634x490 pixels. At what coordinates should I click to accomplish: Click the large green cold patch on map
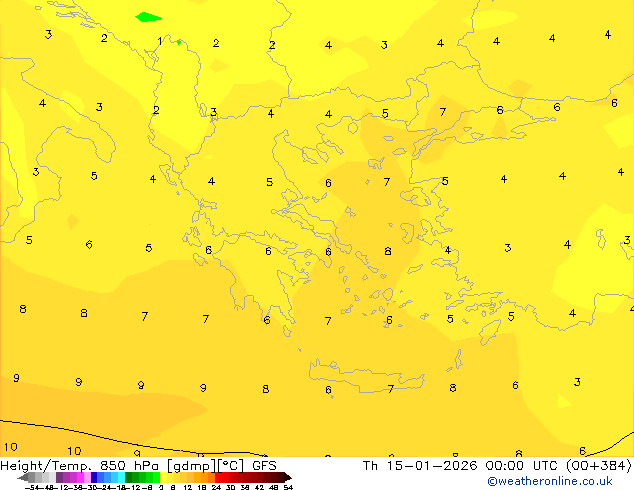(148, 17)
